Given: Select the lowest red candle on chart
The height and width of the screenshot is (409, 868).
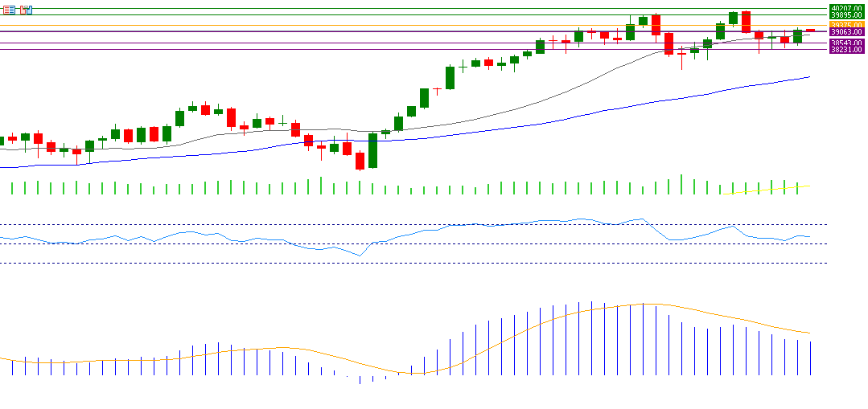Looking at the screenshot, I should click(360, 161).
